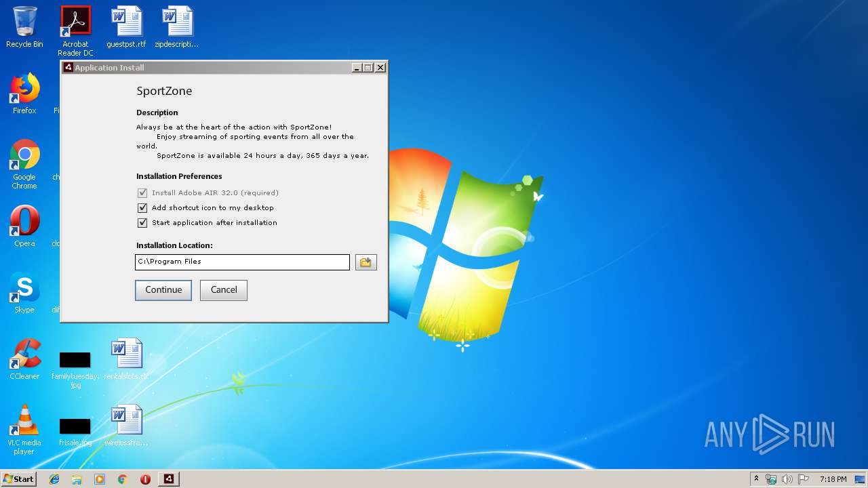Select the Google Chrome desktop shortcut

pyautogui.click(x=24, y=164)
